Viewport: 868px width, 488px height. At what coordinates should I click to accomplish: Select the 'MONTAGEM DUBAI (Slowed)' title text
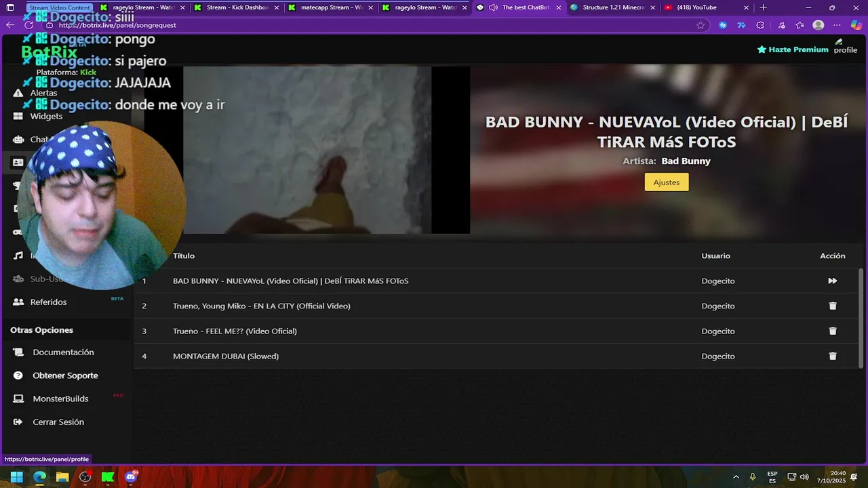pos(226,356)
